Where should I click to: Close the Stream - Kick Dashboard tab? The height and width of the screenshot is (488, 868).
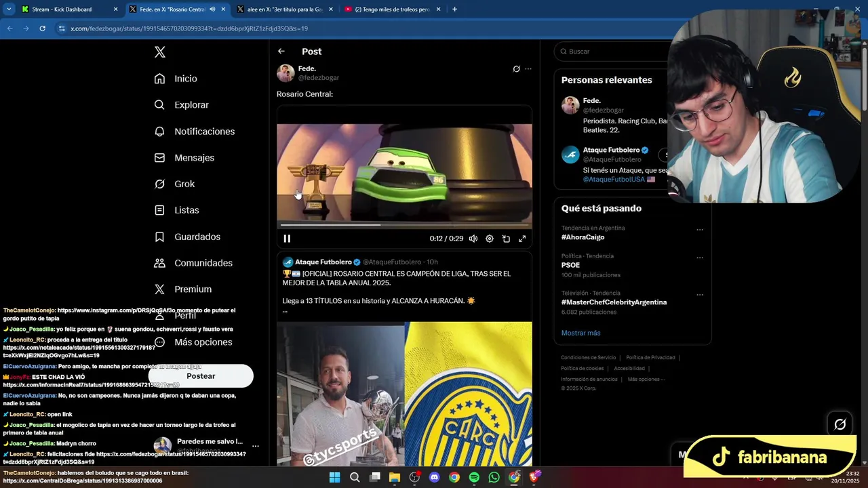coord(115,9)
